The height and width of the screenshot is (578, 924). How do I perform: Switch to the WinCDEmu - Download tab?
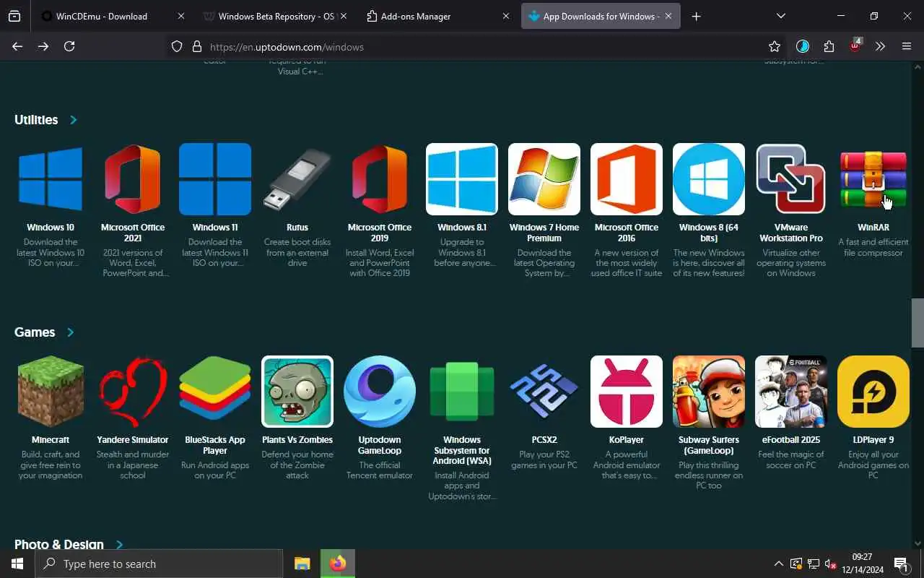coord(102,16)
